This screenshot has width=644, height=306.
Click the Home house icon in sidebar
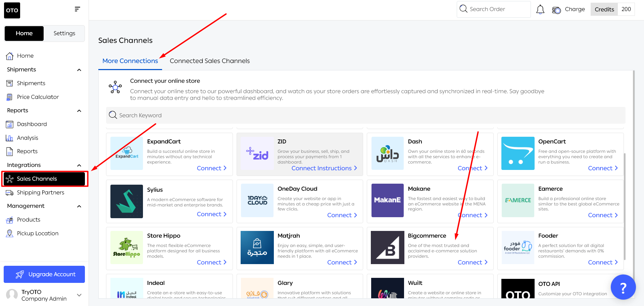pyautogui.click(x=10, y=56)
